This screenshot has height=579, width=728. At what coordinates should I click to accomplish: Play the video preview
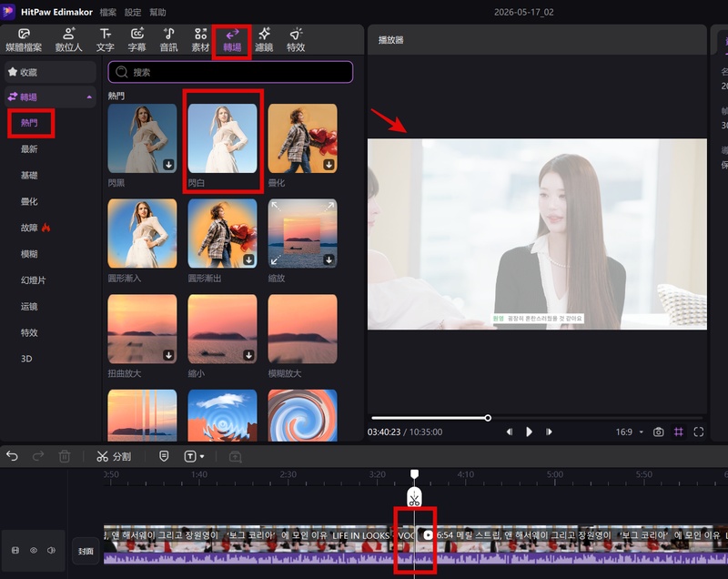[529, 432]
